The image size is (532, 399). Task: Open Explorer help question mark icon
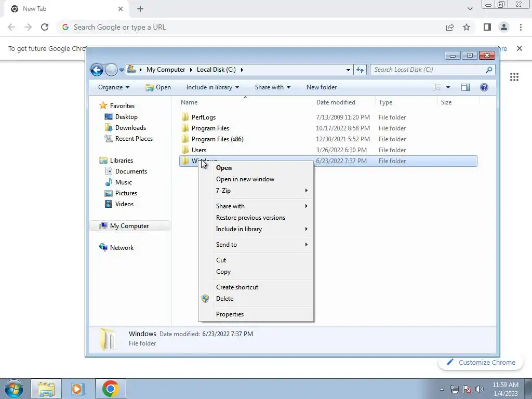pos(484,87)
